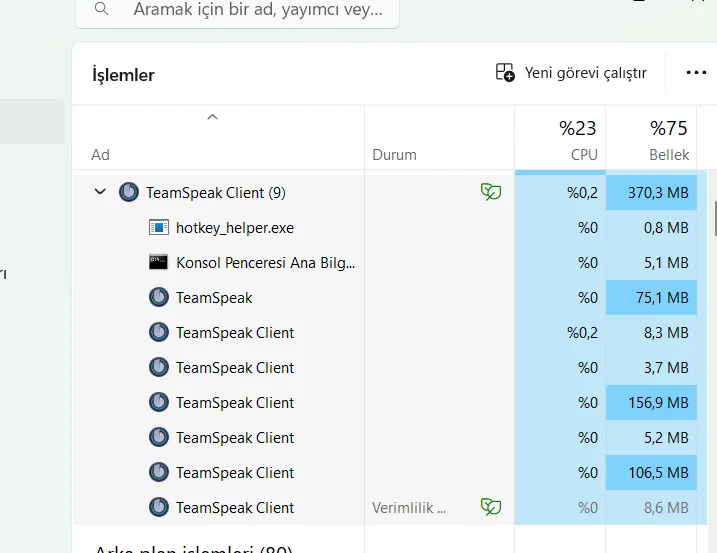This screenshot has height=553, width=717.
Task: Click the search magnifier icon
Action: tap(101, 8)
